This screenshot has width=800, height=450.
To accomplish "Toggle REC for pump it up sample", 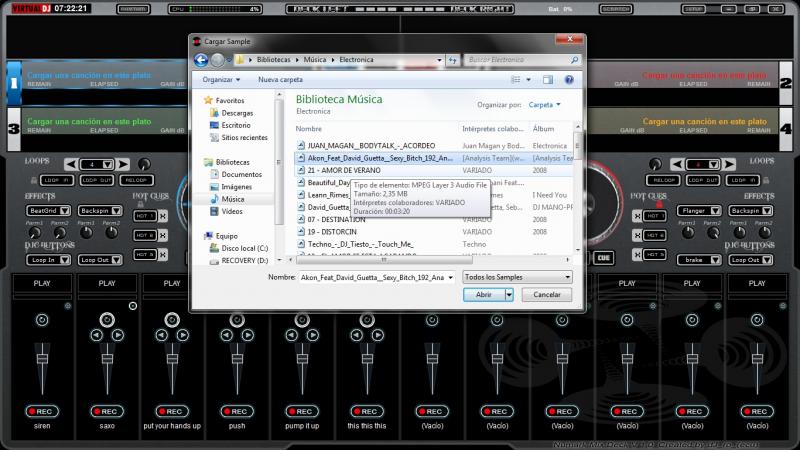I will (x=302, y=411).
